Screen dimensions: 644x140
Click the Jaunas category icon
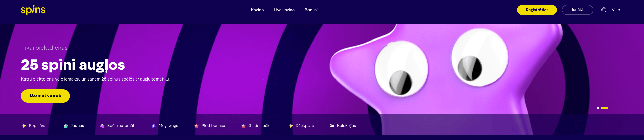click(66, 126)
